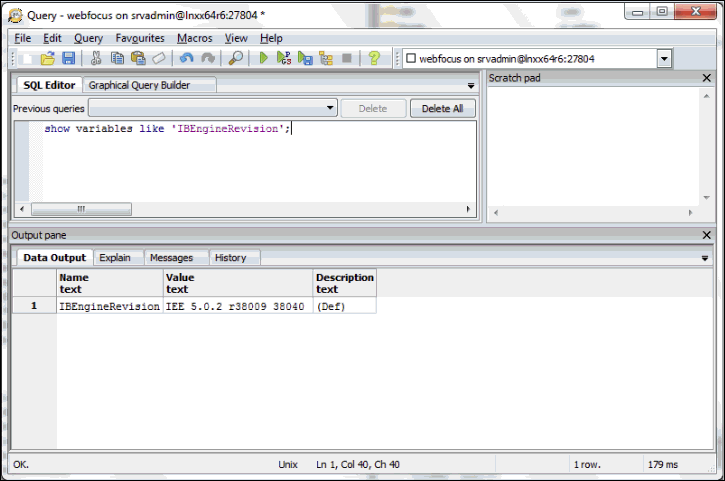Click the Delete button
Screen dimensions: 725x481
click(x=373, y=109)
